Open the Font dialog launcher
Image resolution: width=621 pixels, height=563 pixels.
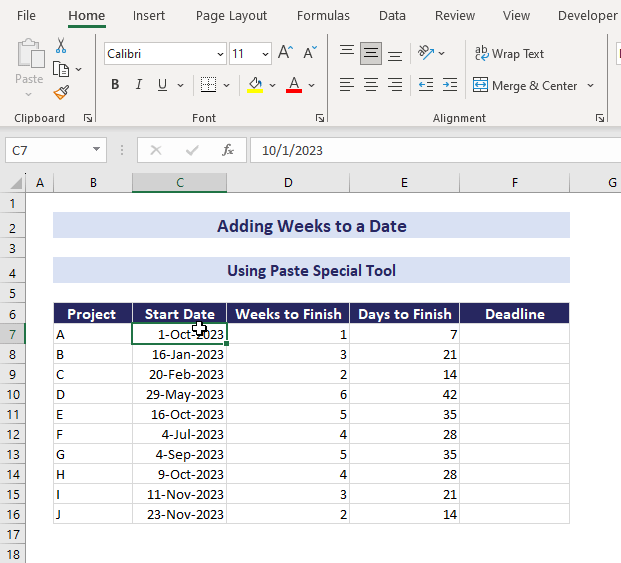(320, 118)
